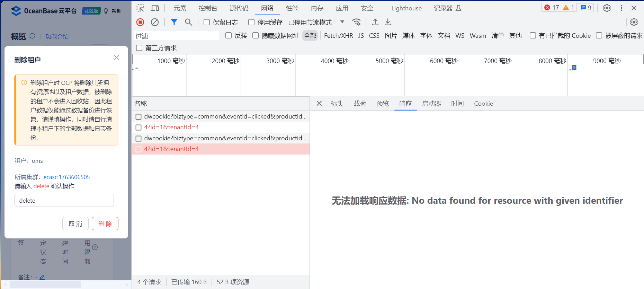Image resolution: width=644 pixels, height=289 pixels.
Task: Click the ecasc:1763606505 cluster link
Action: click(x=66, y=177)
